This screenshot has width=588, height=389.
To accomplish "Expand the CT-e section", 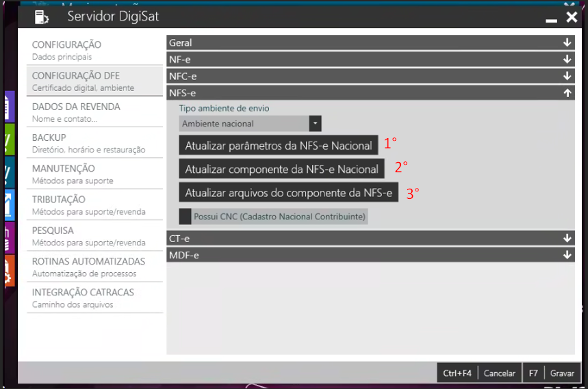I will (567, 238).
